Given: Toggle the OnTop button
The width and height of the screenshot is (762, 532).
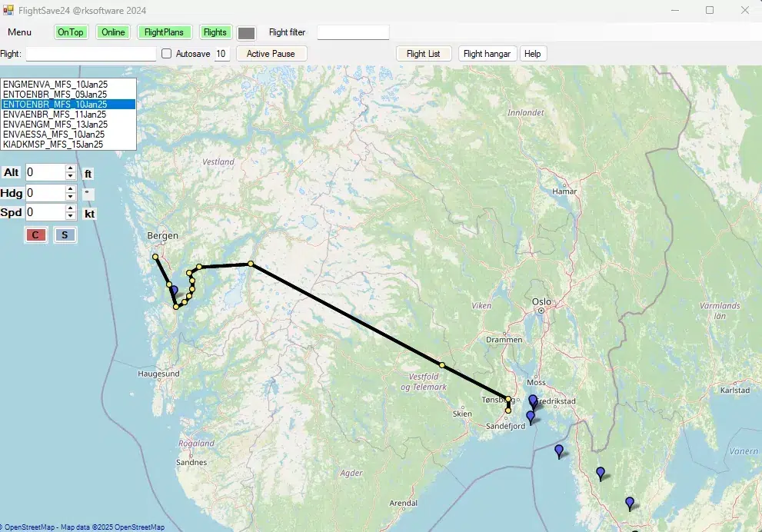Looking at the screenshot, I should (x=71, y=32).
